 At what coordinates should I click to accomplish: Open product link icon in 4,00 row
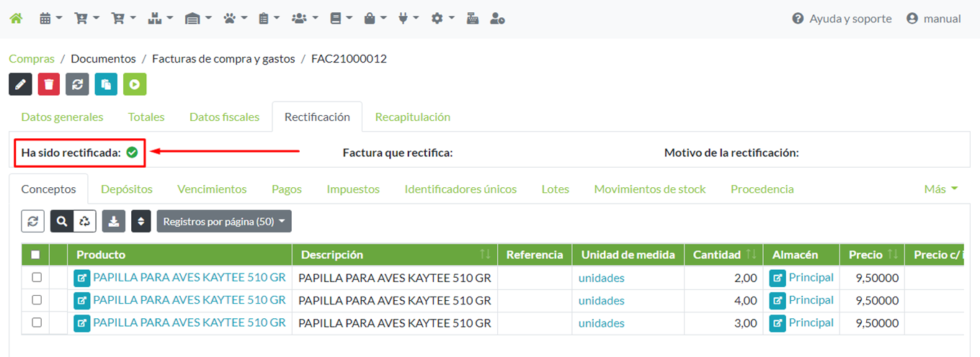click(x=82, y=300)
